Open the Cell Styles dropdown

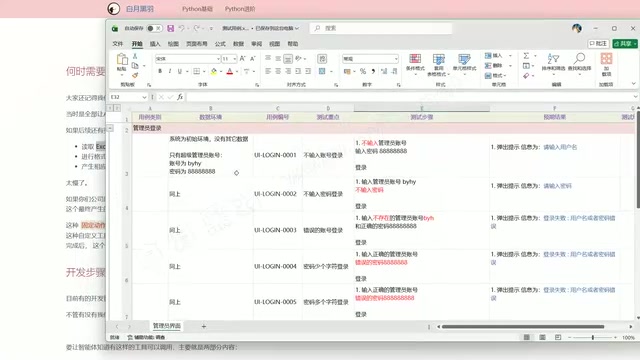pyautogui.click(x=464, y=64)
